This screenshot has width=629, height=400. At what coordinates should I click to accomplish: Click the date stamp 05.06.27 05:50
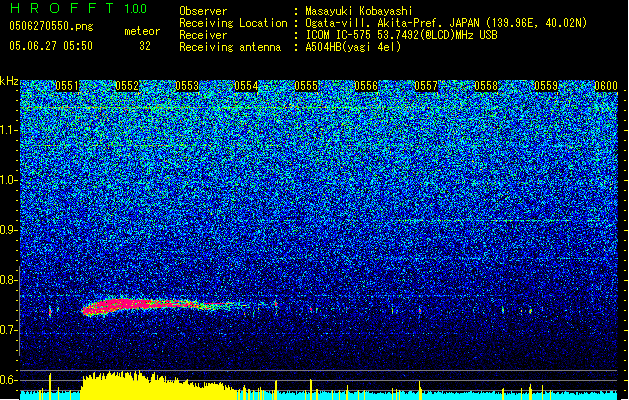51,45
